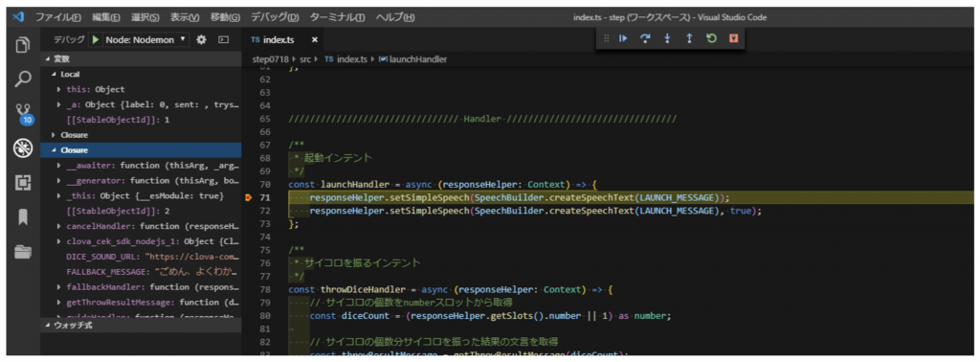This screenshot has width=980, height=362.
Task: Expand the fallbackHandler function variable
Action: pos(59,287)
